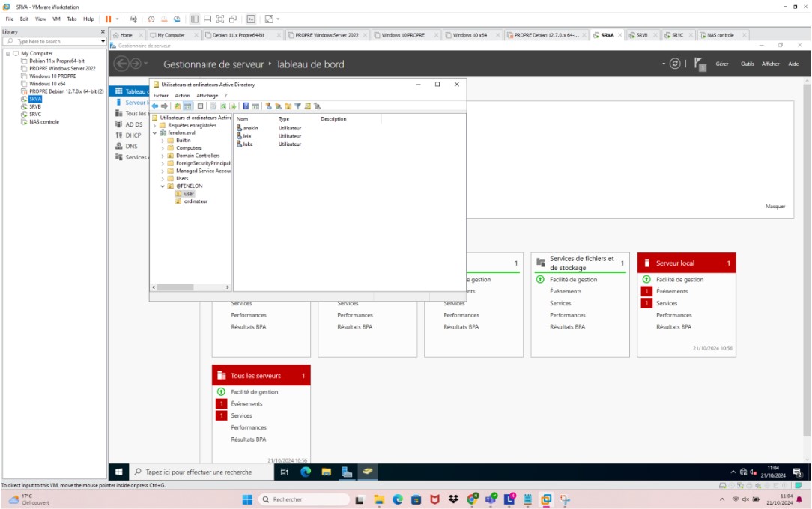
Task: Click the clipboard toolbar icon in Active Directory
Action: pyautogui.click(x=201, y=106)
